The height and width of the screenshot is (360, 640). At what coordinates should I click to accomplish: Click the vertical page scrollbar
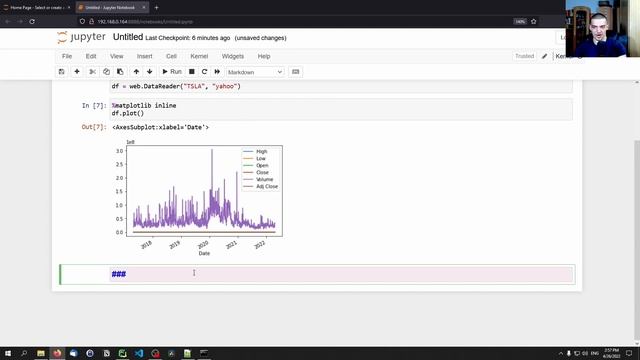[x=637, y=241]
